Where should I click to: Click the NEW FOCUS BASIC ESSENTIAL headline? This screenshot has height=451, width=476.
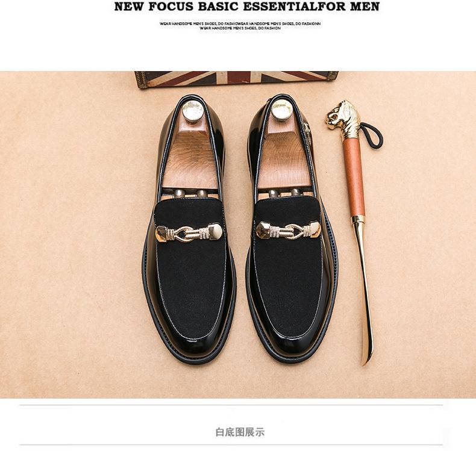[247, 7]
